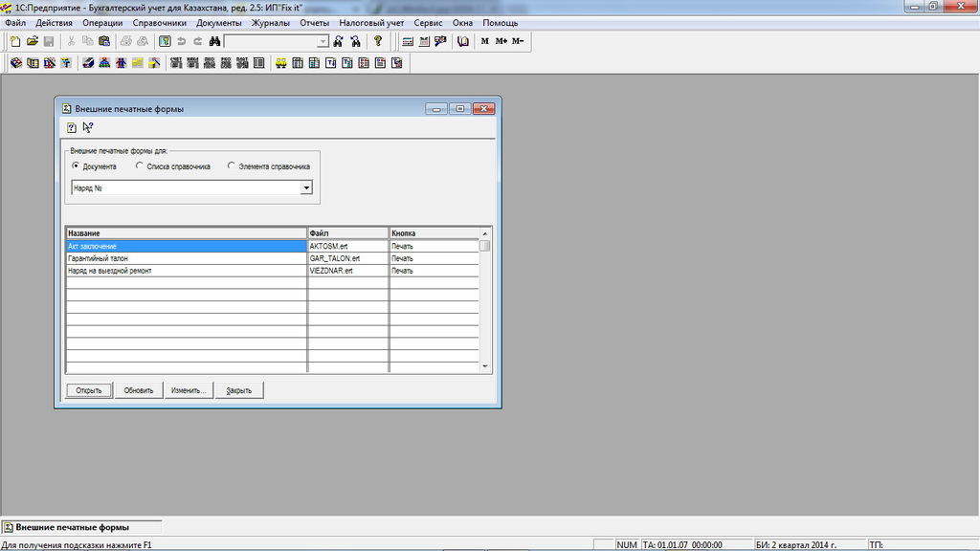
Task: Click the Find previous binoculars icon
Action: [x=355, y=41]
